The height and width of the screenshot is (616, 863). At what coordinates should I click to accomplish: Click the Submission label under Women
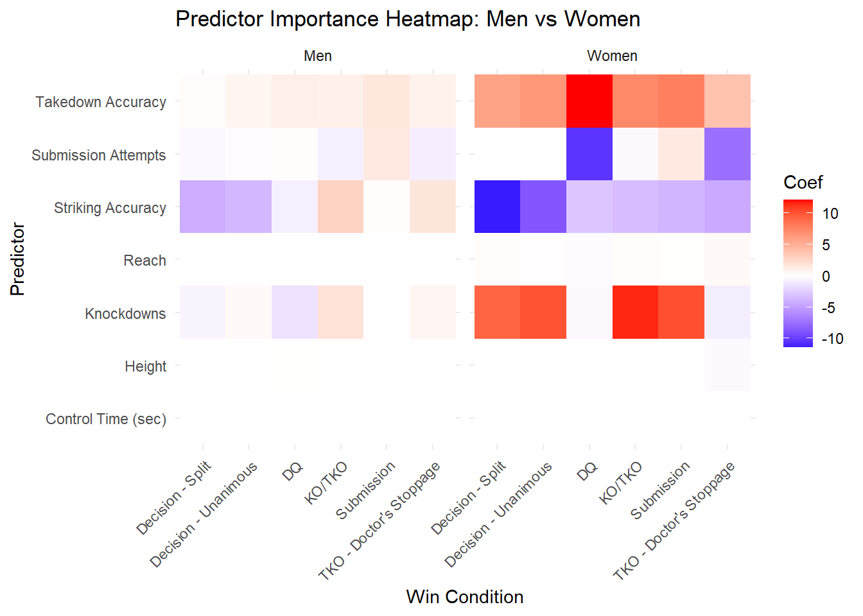click(x=660, y=490)
